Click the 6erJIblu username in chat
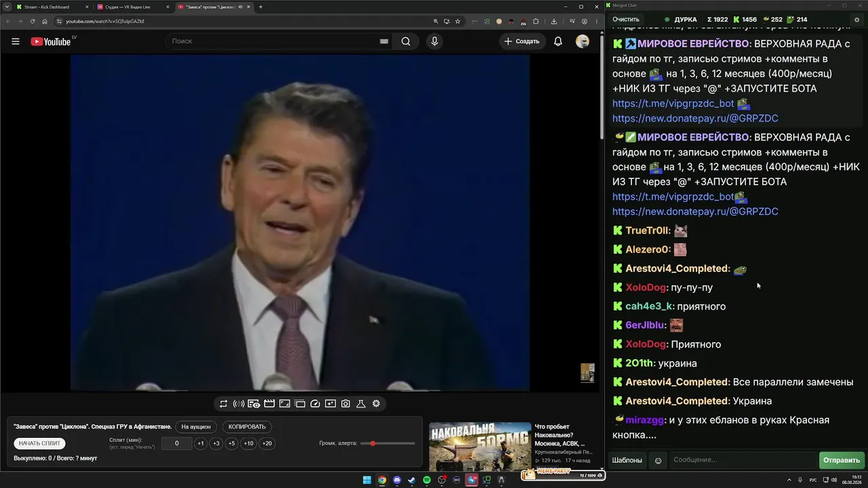The height and width of the screenshot is (488, 868). (x=645, y=326)
